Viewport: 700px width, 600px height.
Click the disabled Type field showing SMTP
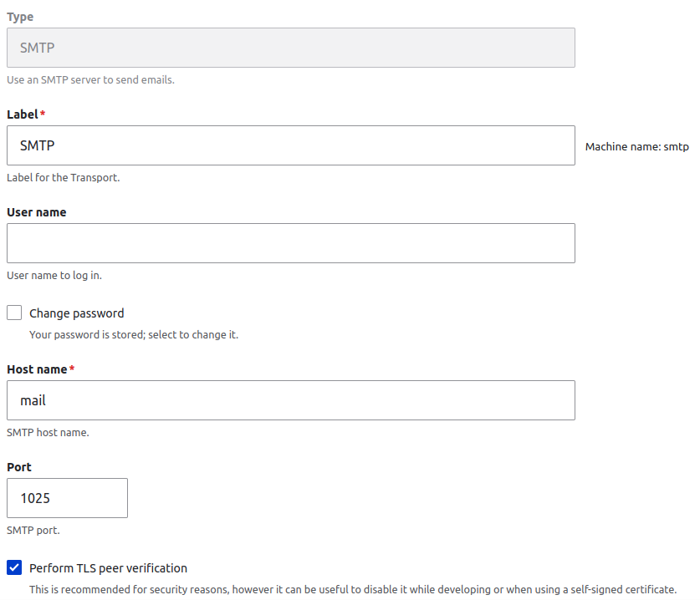coord(291,48)
